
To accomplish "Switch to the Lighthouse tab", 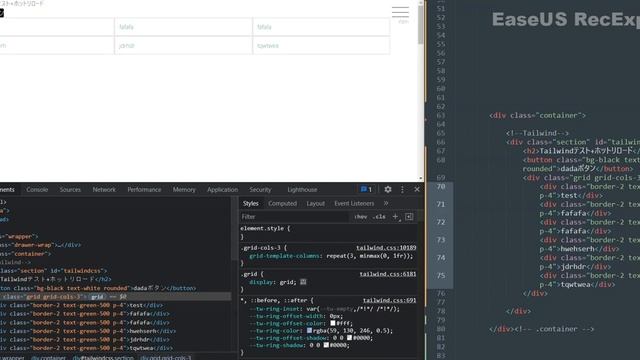I will pyautogui.click(x=302, y=189).
